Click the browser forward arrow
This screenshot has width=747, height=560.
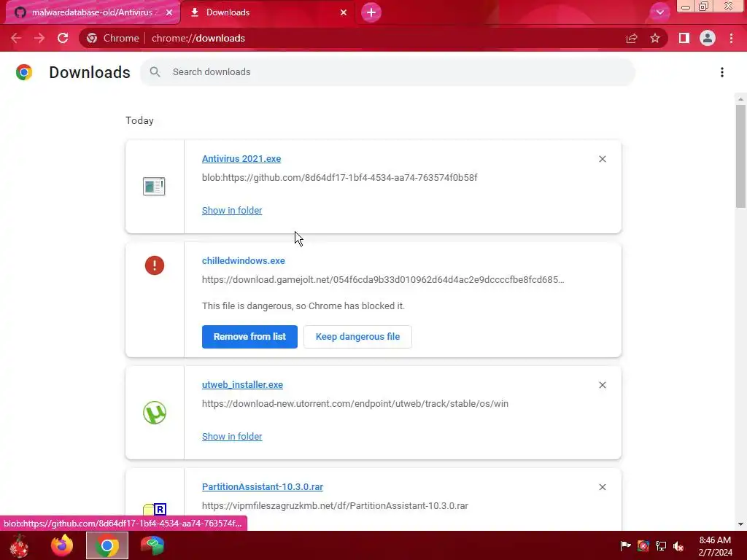click(x=39, y=38)
